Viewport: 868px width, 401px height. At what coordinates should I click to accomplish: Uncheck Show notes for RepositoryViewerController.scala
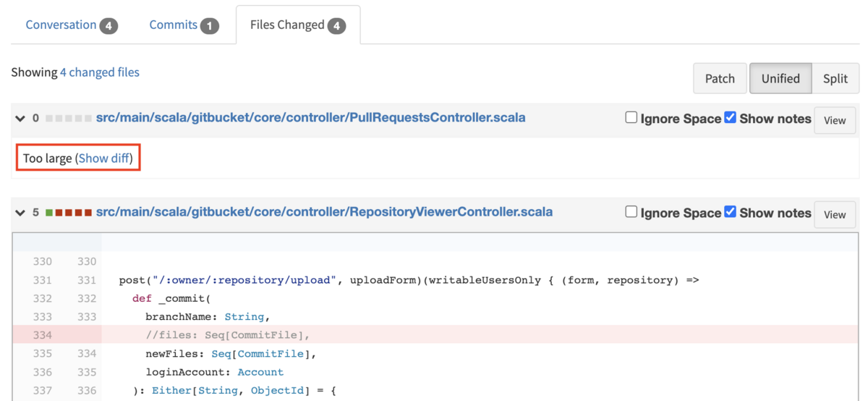point(731,212)
